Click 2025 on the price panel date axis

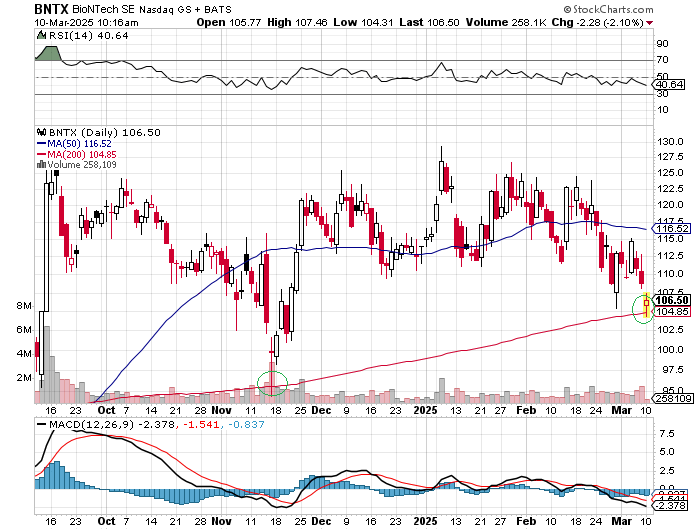(425, 410)
